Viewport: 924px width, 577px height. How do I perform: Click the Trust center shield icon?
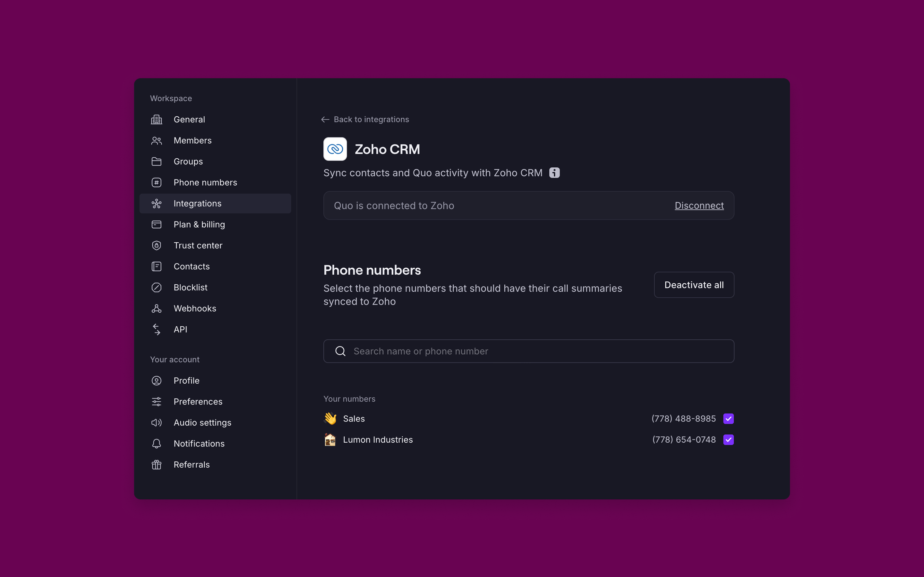157,245
